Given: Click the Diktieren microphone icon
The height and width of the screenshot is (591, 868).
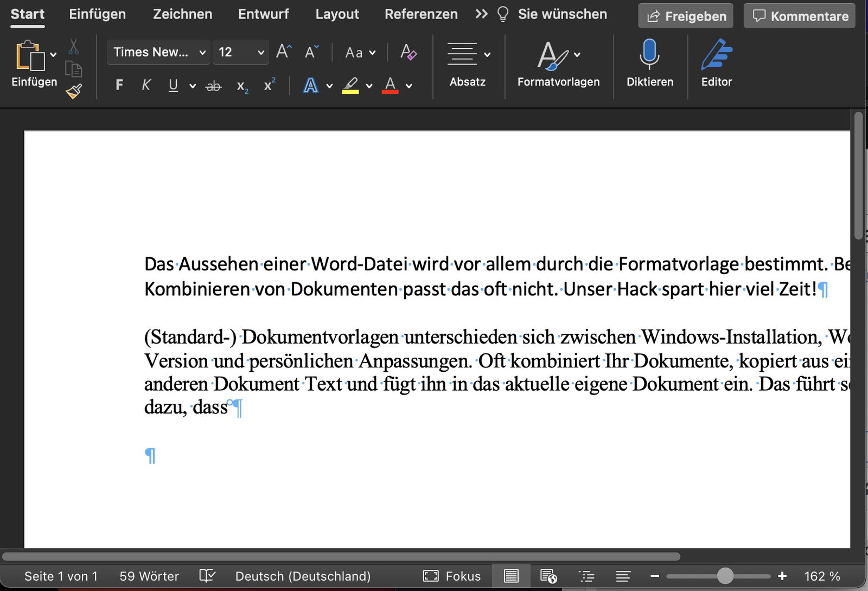Looking at the screenshot, I should tap(649, 54).
